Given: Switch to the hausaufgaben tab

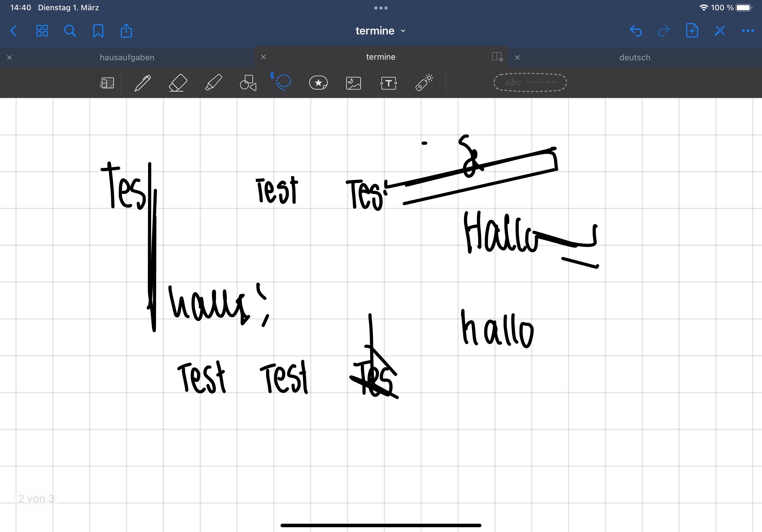Looking at the screenshot, I should point(127,57).
